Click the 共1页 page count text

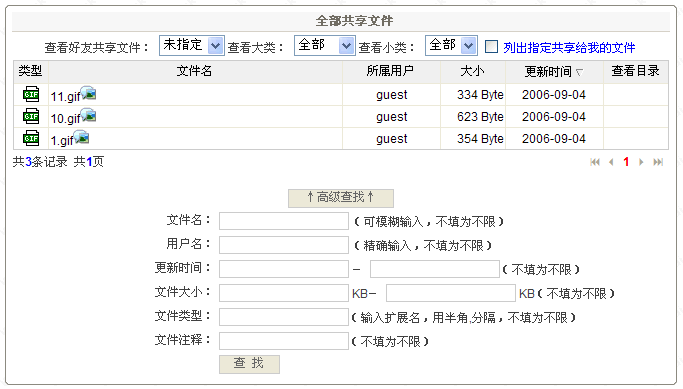(88, 162)
